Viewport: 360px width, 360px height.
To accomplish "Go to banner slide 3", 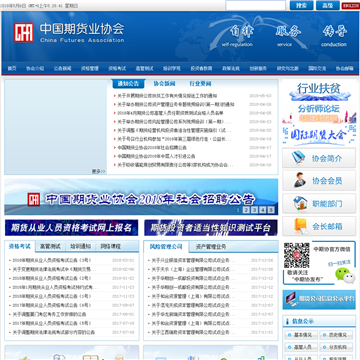I will (x=254, y=210).
